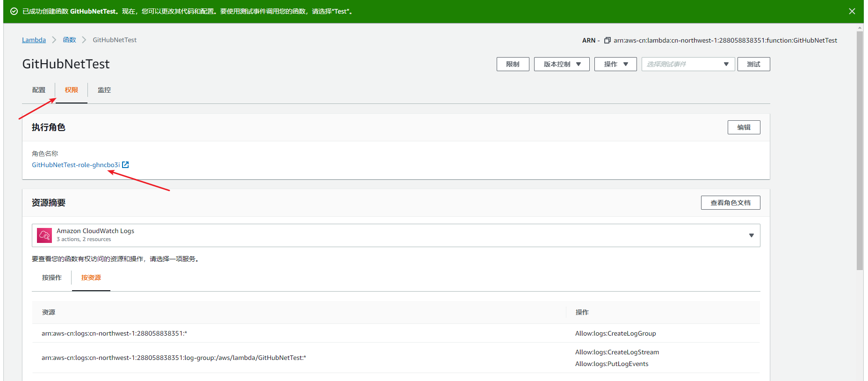The image size is (868, 381).
Task: Open the 选择测试事件 dropdown
Action: click(688, 64)
